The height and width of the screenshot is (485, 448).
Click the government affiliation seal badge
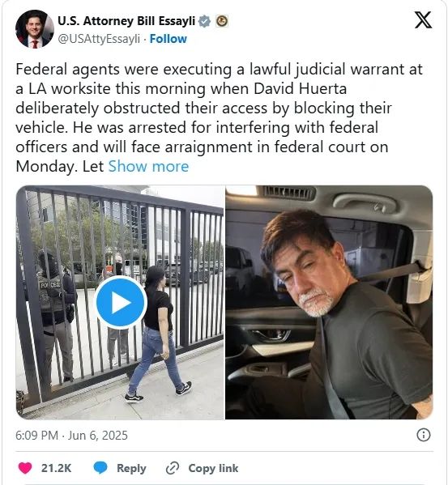coord(222,21)
